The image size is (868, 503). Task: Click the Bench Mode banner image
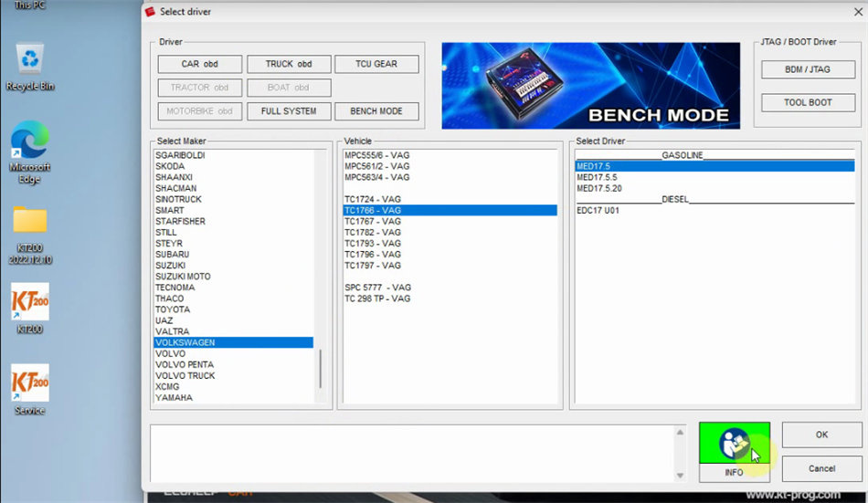pyautogui.click(x=590, y=85)
